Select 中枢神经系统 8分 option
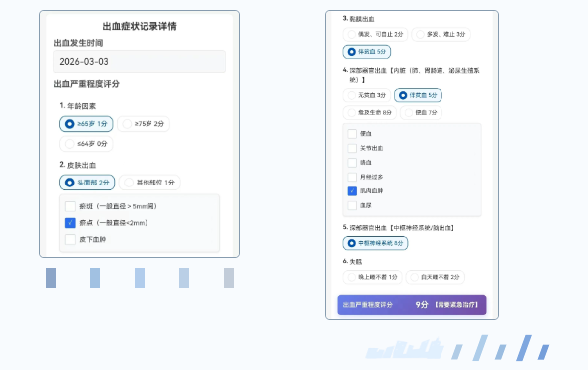This screenshot has width=588, height=370. click(375, 243)
